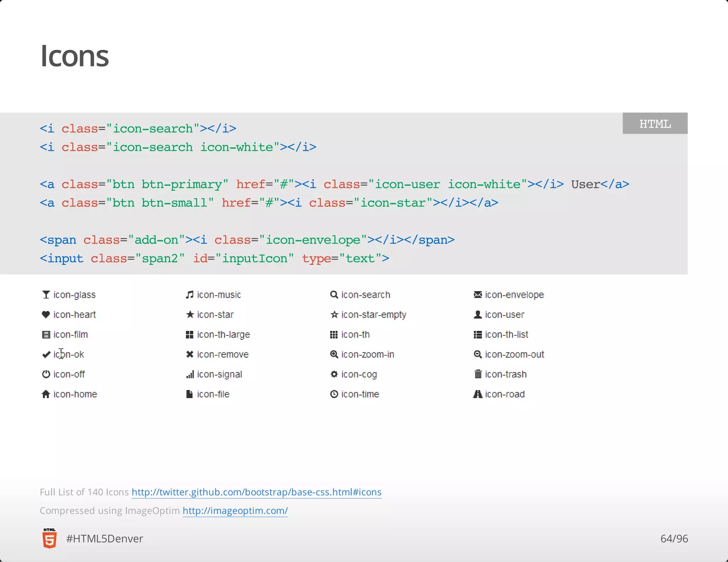728x562 pixels.
Task: Click the magnifier icon beside icon-search
Action: click(x=334, y=295)
